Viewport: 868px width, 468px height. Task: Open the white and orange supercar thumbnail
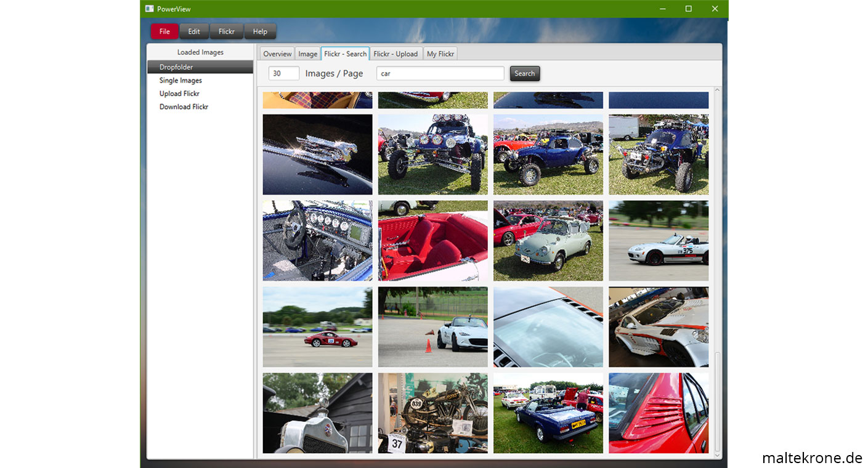point(659,327)
